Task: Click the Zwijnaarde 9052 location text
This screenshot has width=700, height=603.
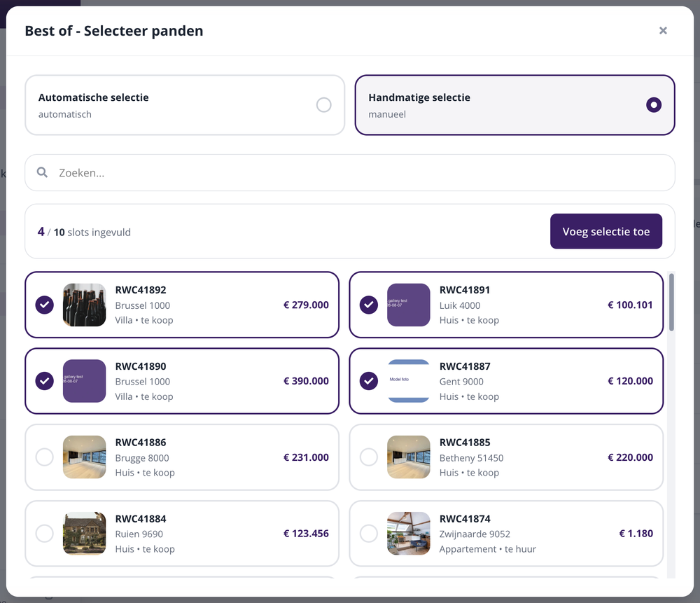Action: [475, 534]
